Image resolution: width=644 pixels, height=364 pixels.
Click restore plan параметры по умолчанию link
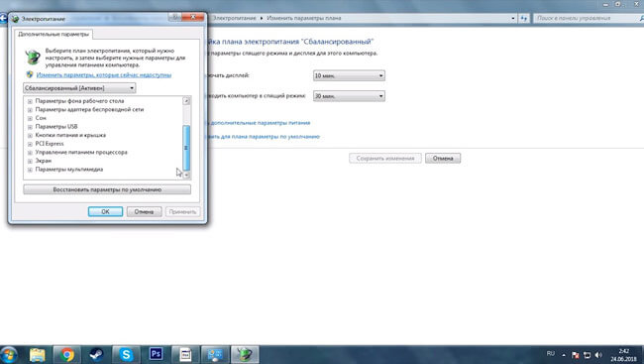(263, 137)
